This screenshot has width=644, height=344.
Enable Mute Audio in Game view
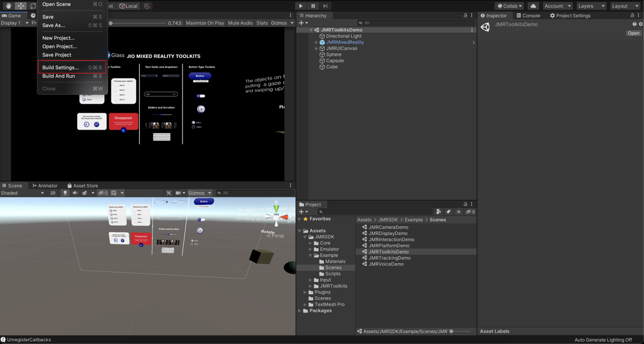(x=240, y=23)
